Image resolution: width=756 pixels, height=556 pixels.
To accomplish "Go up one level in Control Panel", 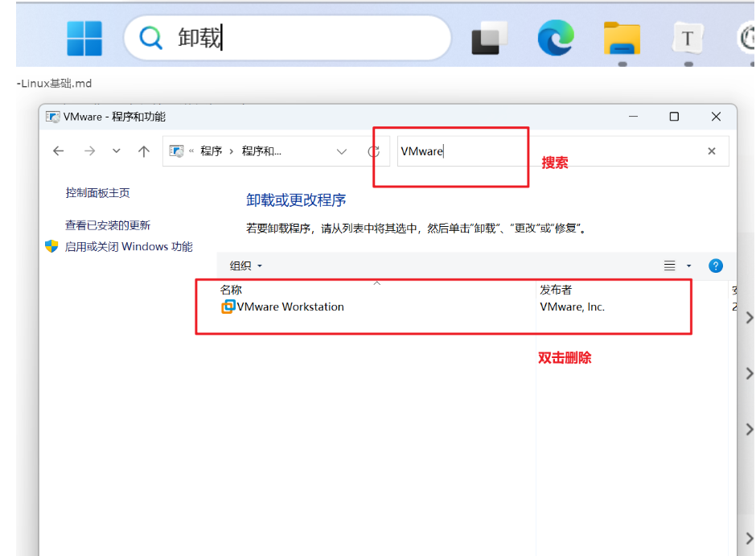I will (x=144, y=151).
